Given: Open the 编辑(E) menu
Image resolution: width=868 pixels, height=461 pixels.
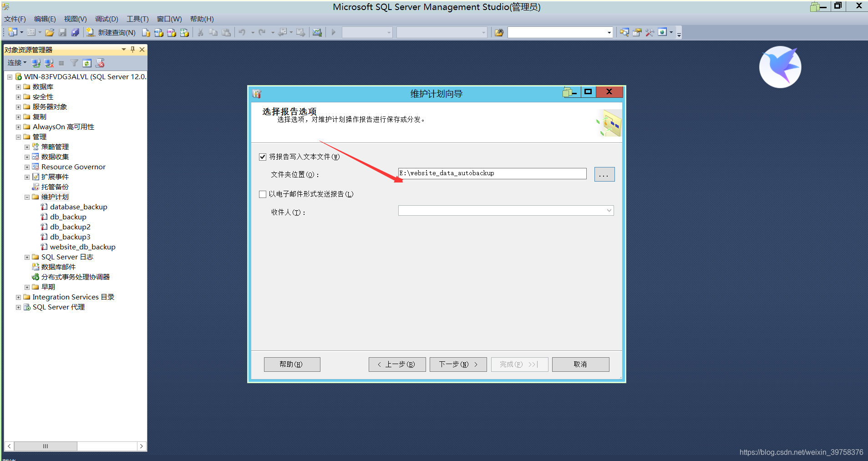Looking at the screenshot, I should pyautogui.click(x=45, y=19).
